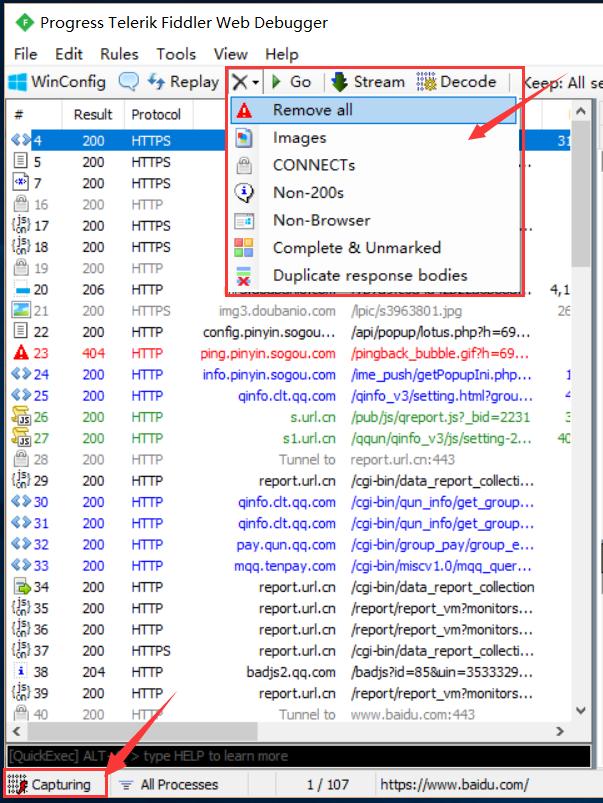Image resolution: width=603 pixels, height=803 pixels.
Task: Open the Help menu
Action: pyautogui.click(x=281, y=54)
